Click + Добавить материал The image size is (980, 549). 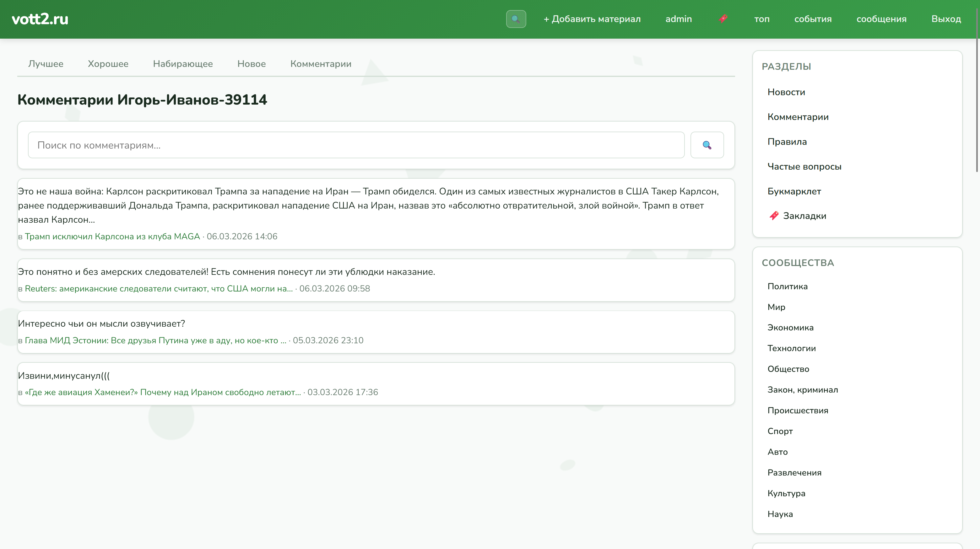(x=592, y=19)
